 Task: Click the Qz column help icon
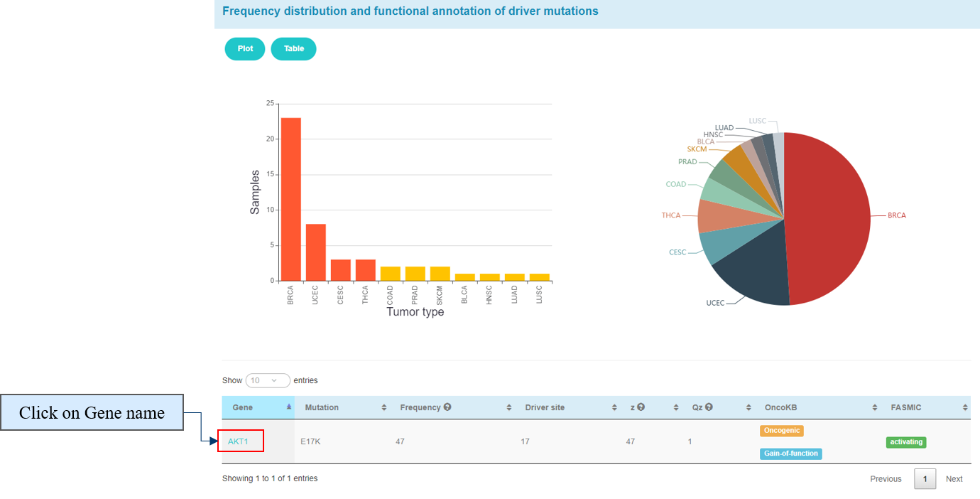tap(709, 407)
